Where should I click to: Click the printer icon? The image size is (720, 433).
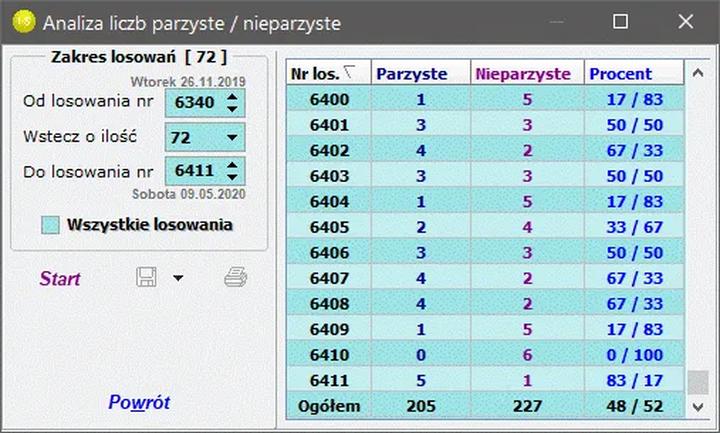(236, 277)
